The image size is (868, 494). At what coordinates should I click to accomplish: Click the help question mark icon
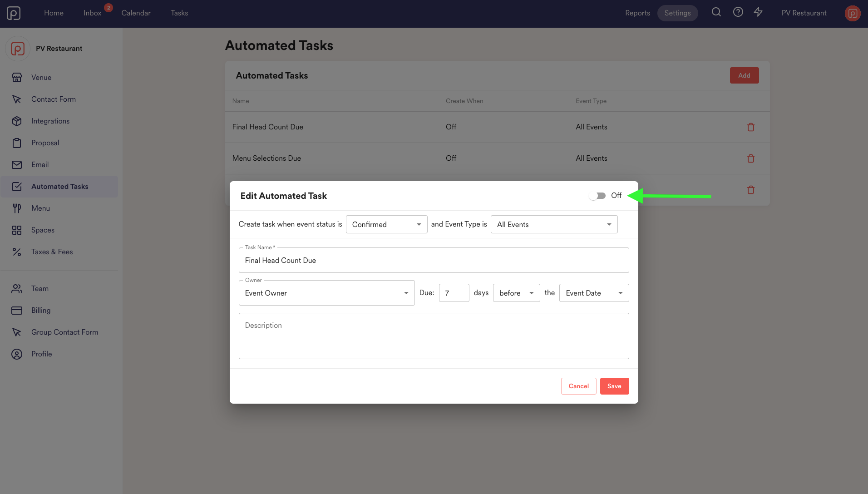pos(738,12)
